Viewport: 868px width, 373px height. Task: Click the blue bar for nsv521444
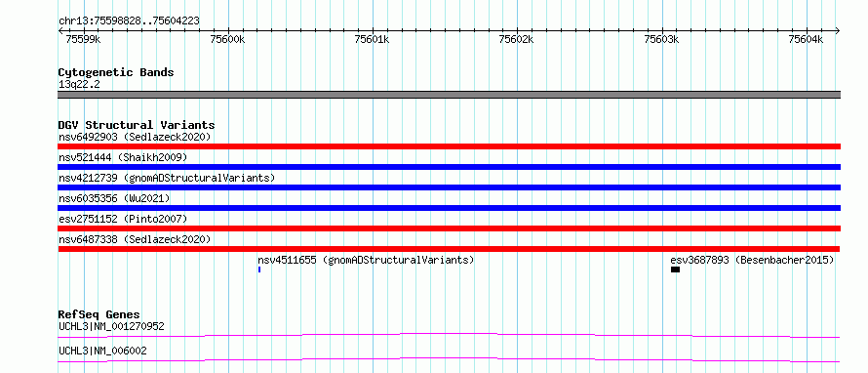449,167
